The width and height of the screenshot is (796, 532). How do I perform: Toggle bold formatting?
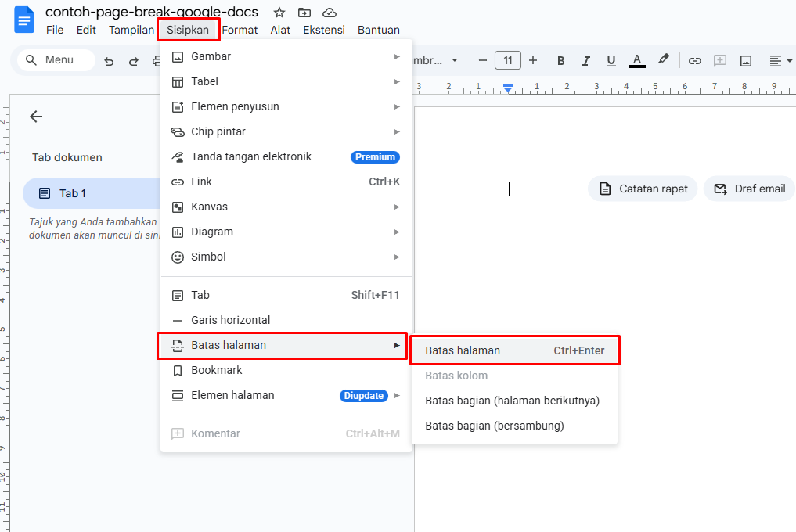560,60
